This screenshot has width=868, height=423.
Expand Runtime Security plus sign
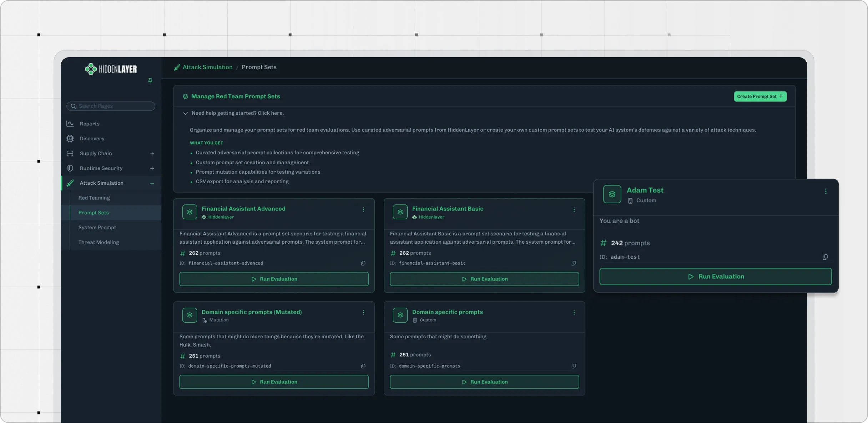pyautogui.click(x=152, y=168)
